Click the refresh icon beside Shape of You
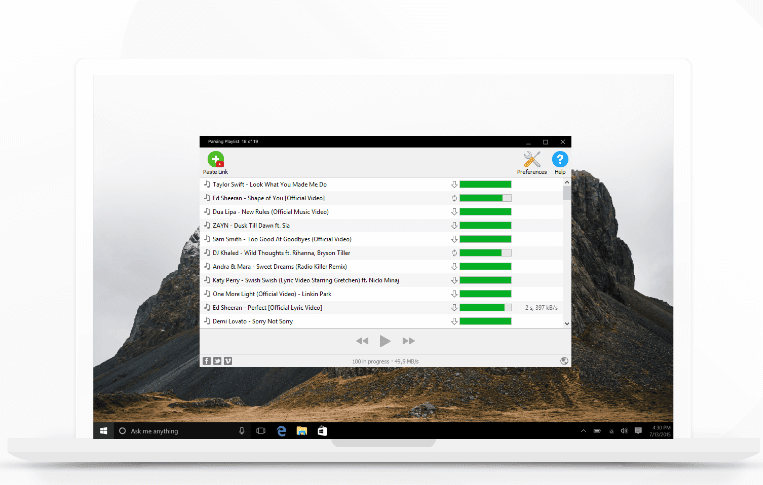Screen dimensions: 763x485 pyautogui.click(x=454, y=198)
